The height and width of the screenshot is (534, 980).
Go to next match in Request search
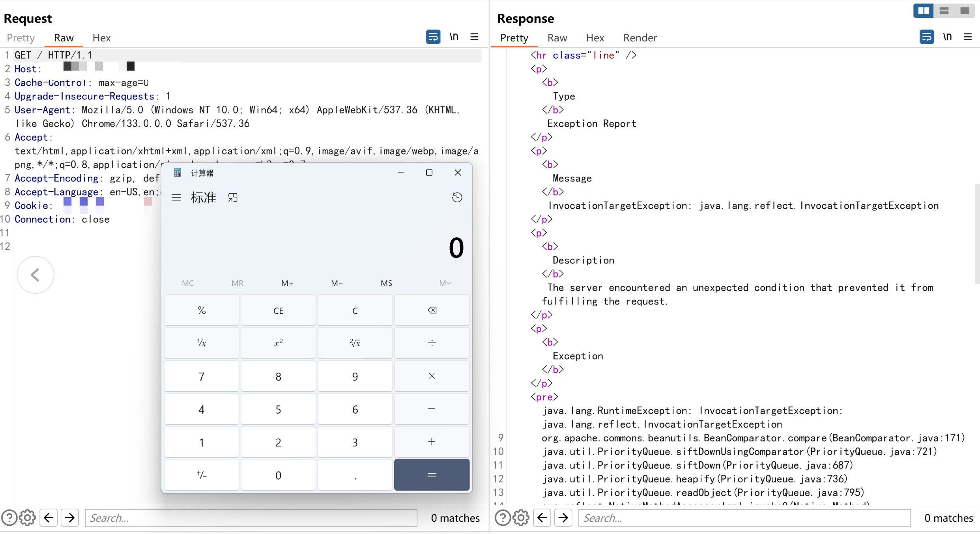[70, 517]
